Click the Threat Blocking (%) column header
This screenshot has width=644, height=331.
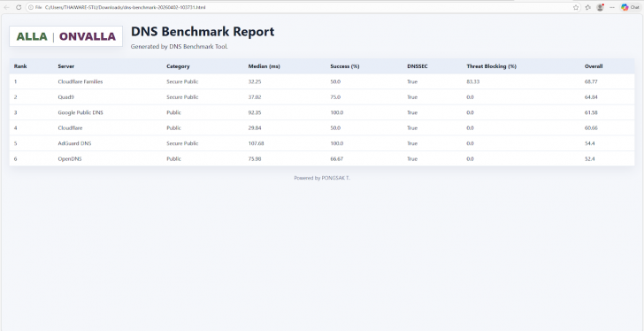[x=491, y=66]
